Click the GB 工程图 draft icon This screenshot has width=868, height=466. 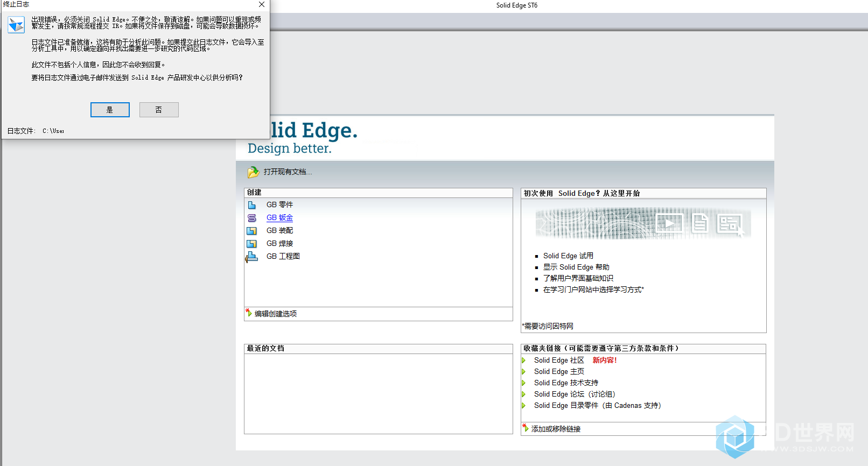251,257
